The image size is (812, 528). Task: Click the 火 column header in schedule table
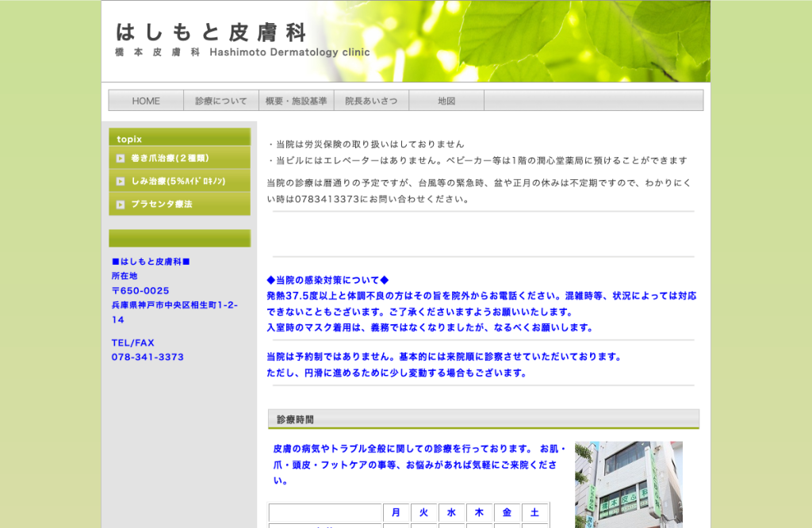(424, 512)
